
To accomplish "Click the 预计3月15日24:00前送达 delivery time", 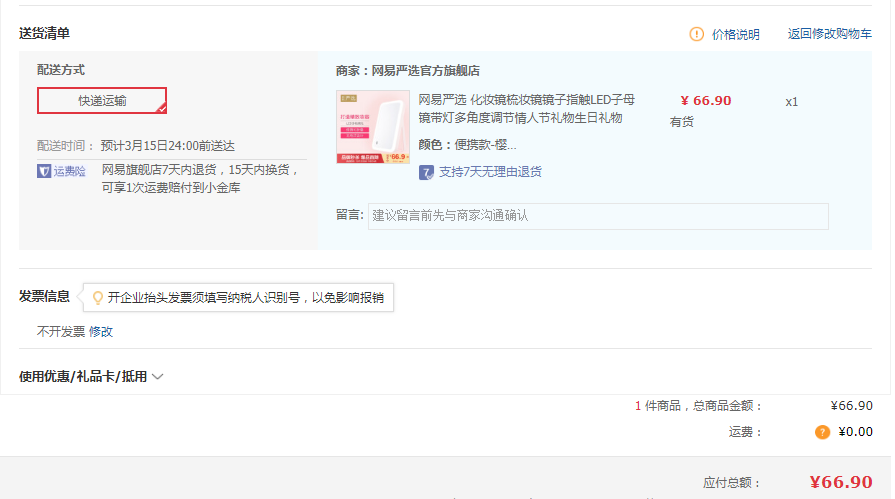I will pyautogui.click(x=167, y=146).
